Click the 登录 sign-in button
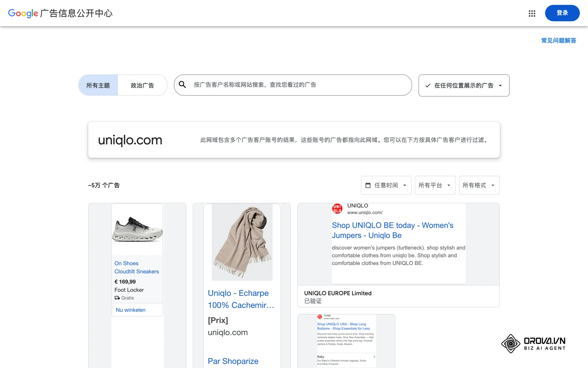Image resolution: width=588 pixels, height=368 pixels. click(562, 13)
